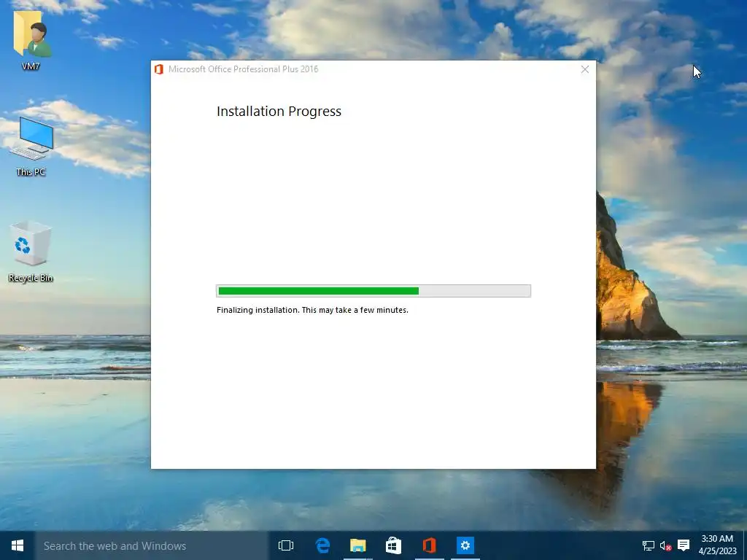The height and width of the screenshot is (560, 747).
Task: Click the green installation progress bar
Action: click(373, 291)
